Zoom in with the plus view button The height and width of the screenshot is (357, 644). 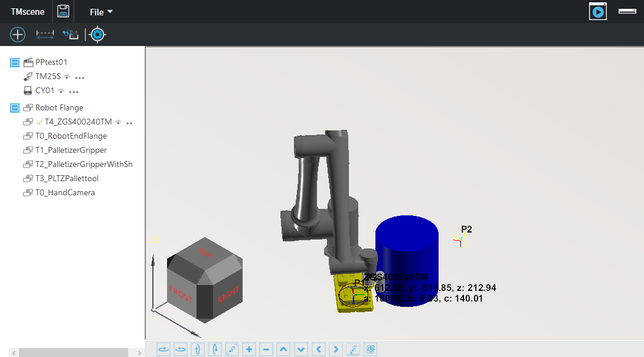(249, 349)
